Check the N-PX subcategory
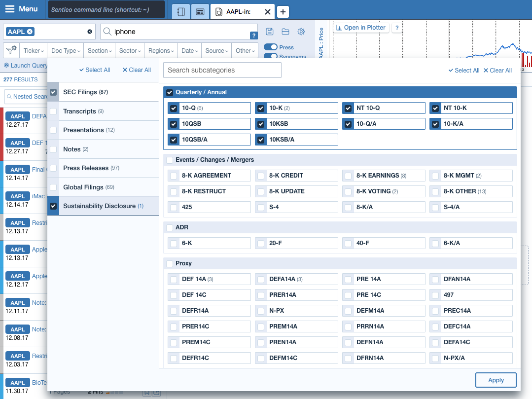 click(x=260, y=311)
